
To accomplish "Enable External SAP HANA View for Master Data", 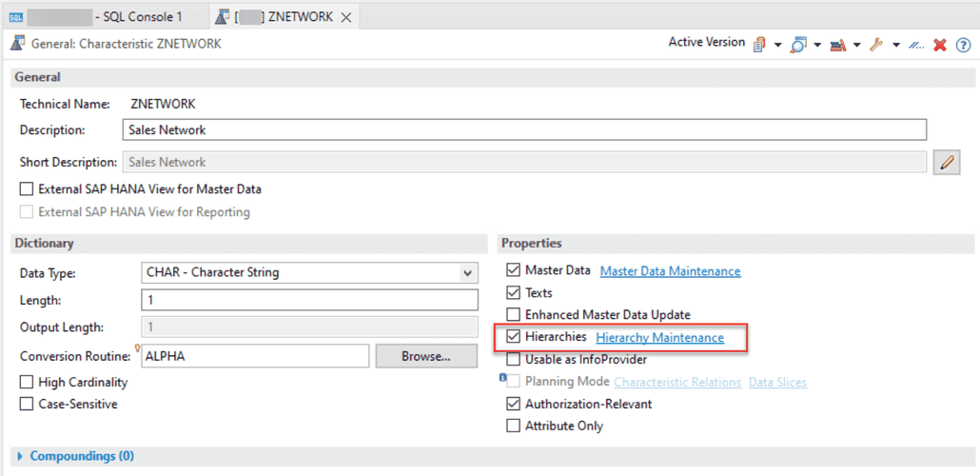I will click(27, 189).
